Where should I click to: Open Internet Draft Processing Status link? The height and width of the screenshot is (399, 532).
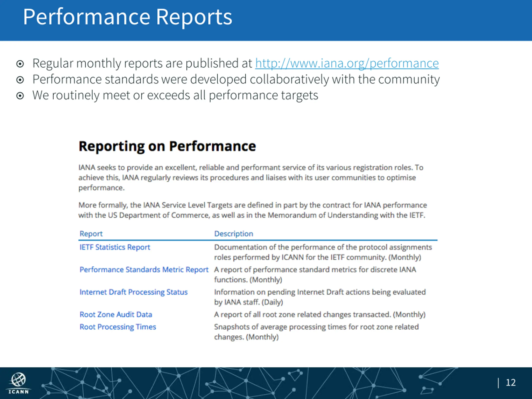(x=133, y=292)
